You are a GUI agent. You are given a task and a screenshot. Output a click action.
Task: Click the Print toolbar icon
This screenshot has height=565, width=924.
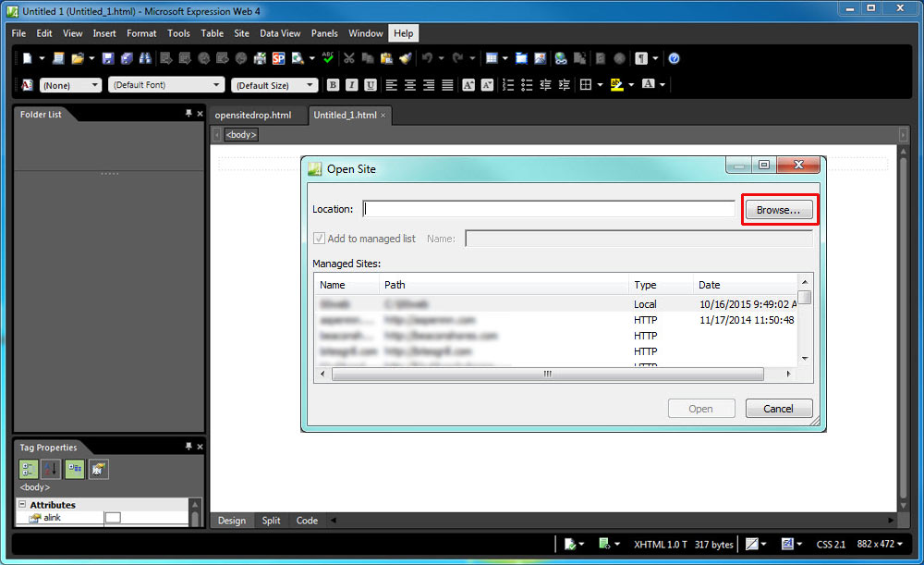(x=260, y=58)
